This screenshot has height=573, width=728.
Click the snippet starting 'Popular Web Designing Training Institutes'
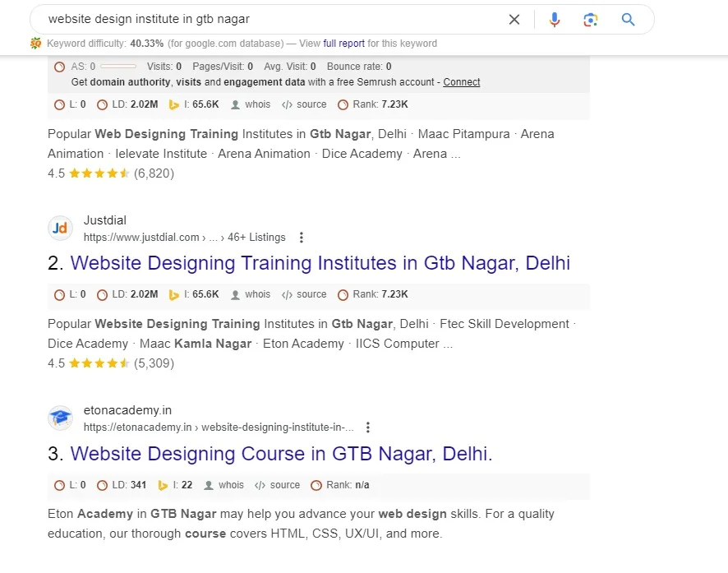tap(301, 144)
